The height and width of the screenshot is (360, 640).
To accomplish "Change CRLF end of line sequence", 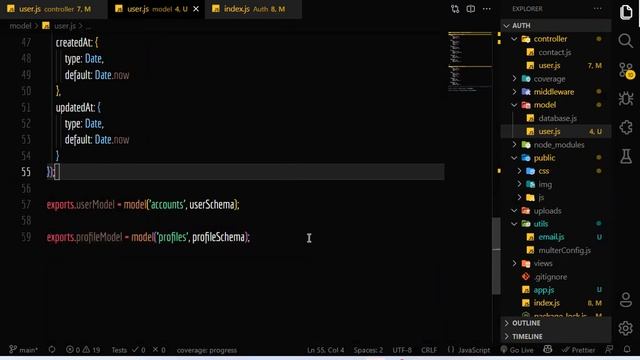I will tap(429, 350).
